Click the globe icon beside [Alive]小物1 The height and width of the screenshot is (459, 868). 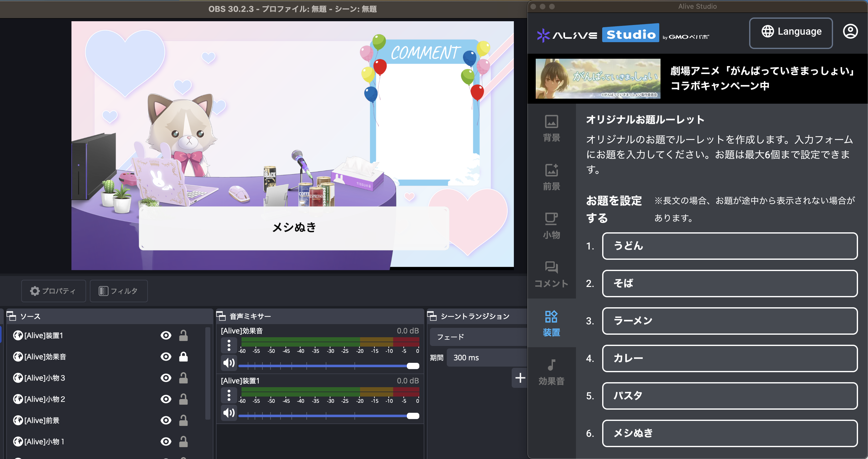[17, 442]
